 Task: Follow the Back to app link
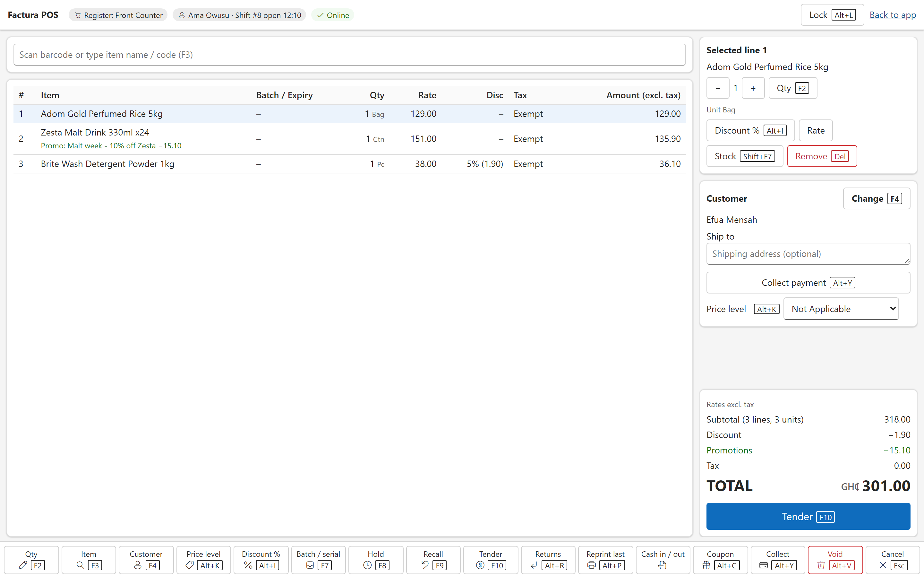point(893,15)
